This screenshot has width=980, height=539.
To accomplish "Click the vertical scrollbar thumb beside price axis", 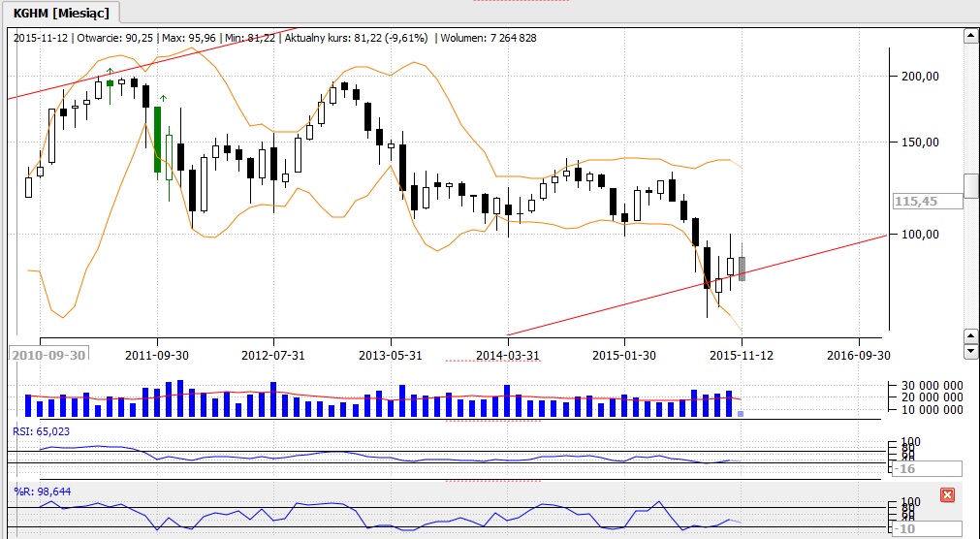I will (970, 186).
